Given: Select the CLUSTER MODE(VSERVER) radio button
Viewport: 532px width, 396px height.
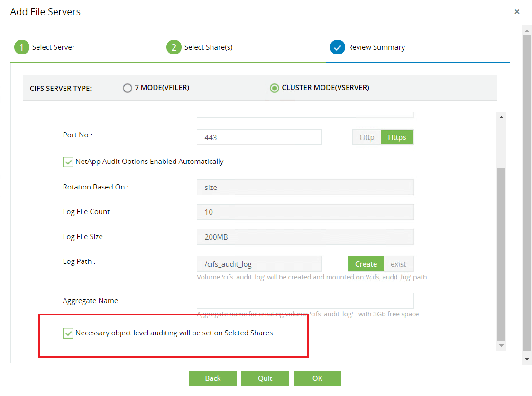Looking at the screenshot, I should [x=274, y=88].
